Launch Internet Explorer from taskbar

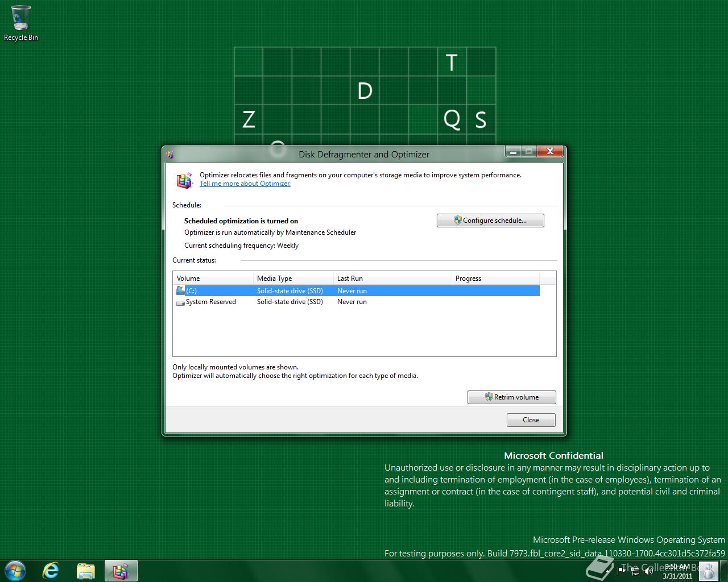[x=51, y=571]
